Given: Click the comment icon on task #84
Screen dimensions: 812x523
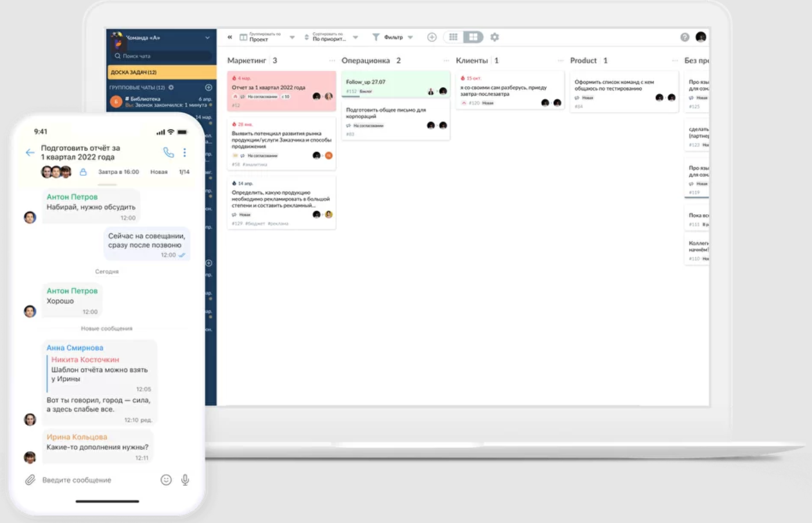Looking at the screenshot, I should (x=577, y=98).
